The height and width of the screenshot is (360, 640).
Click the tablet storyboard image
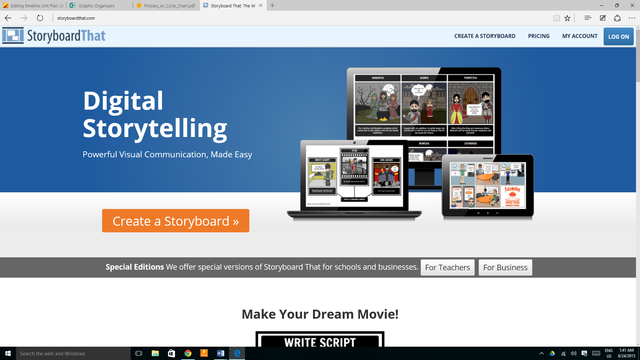click(x=488, y=186)
